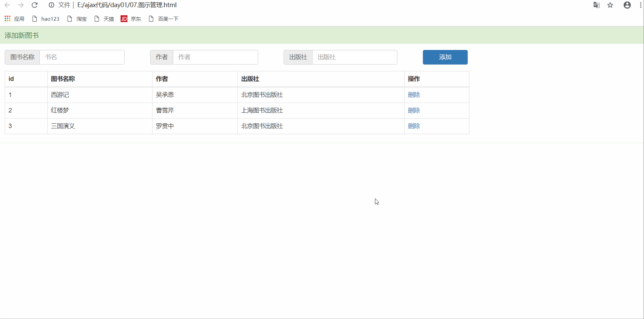Open the 天猫 bookmark
Screen dimensions: 644x319
tap(104, 19)
